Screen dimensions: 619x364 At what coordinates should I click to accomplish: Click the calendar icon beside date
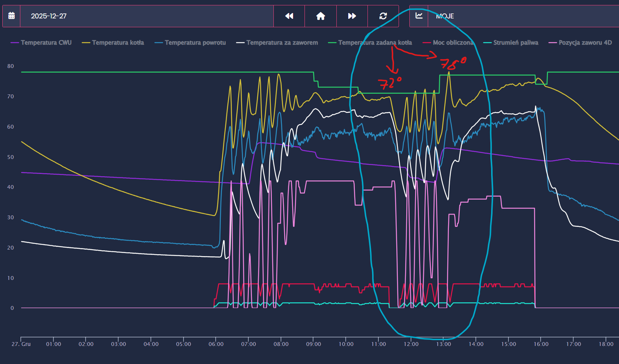point(12,16)
